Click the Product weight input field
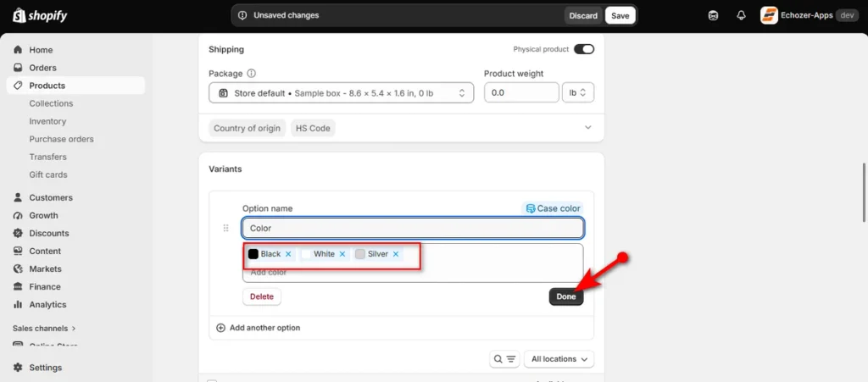Viewport: 868px width, 382px height. tap(521, 93)
